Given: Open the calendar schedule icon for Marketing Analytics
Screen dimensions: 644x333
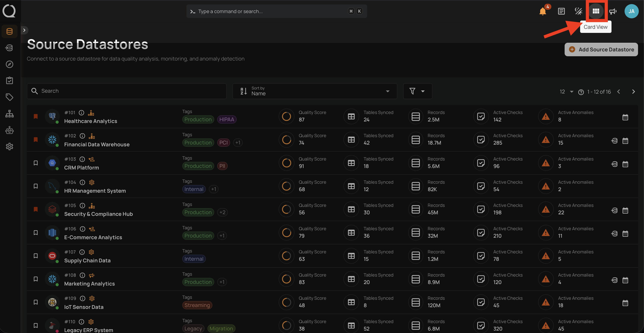Looking at the screenshot, I should pyautogui.click(x=625, y=280).
